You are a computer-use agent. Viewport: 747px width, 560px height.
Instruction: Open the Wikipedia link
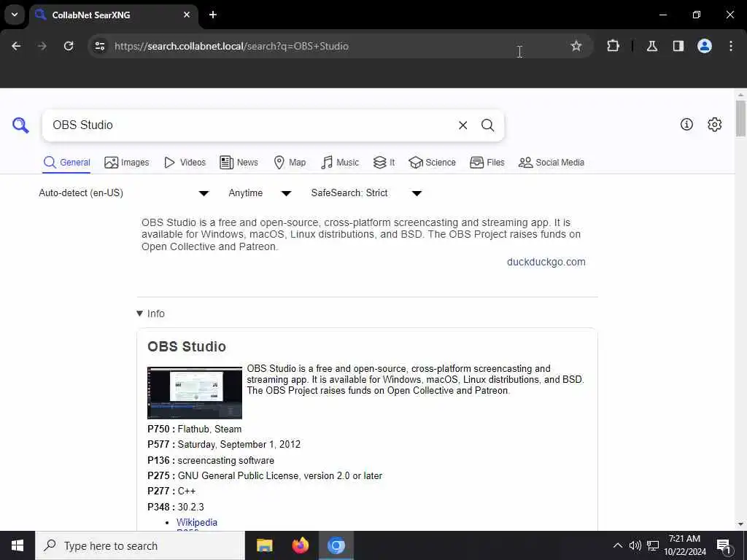click(x=197, y=522)
